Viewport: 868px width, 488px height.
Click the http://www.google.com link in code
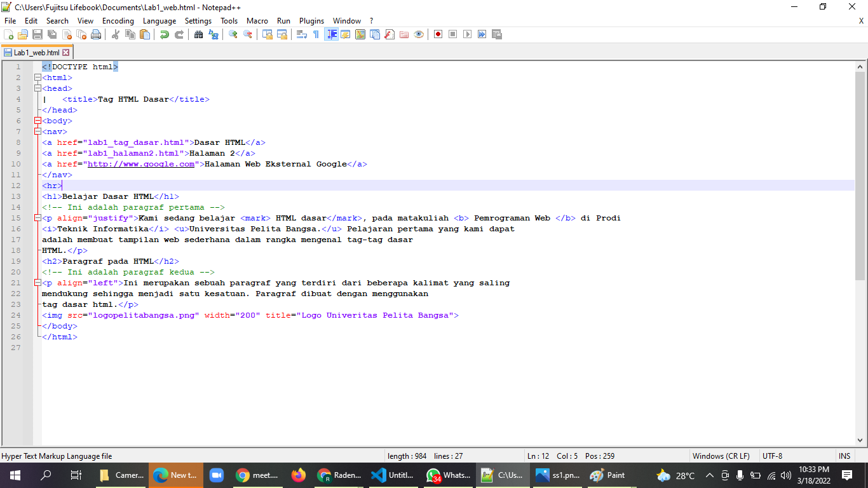pos(141,164)
